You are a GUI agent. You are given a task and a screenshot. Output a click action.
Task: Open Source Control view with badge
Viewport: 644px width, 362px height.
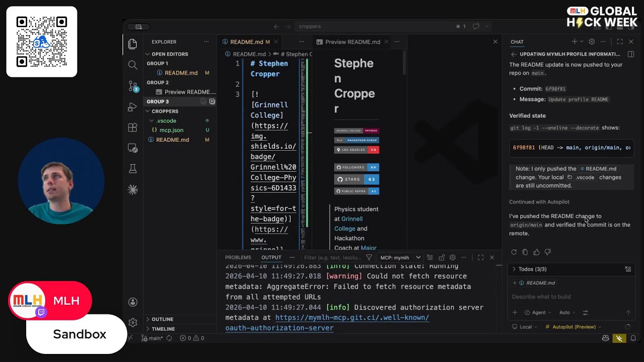coord(133,86)
